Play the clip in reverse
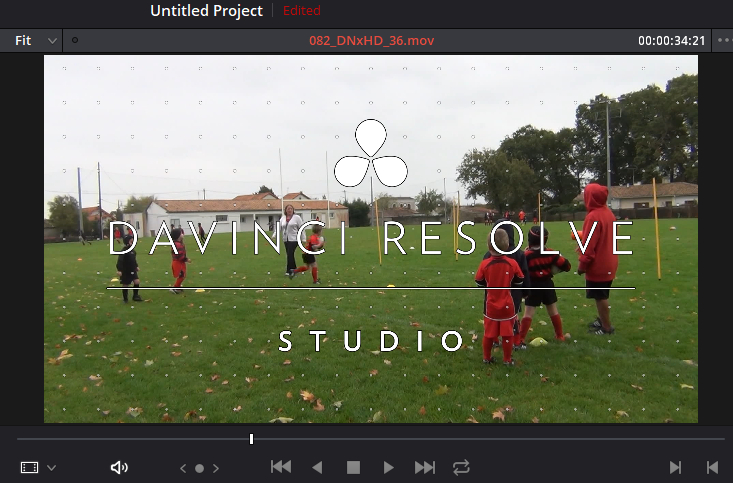Screen dimensions: 733x483 [317, 467]
